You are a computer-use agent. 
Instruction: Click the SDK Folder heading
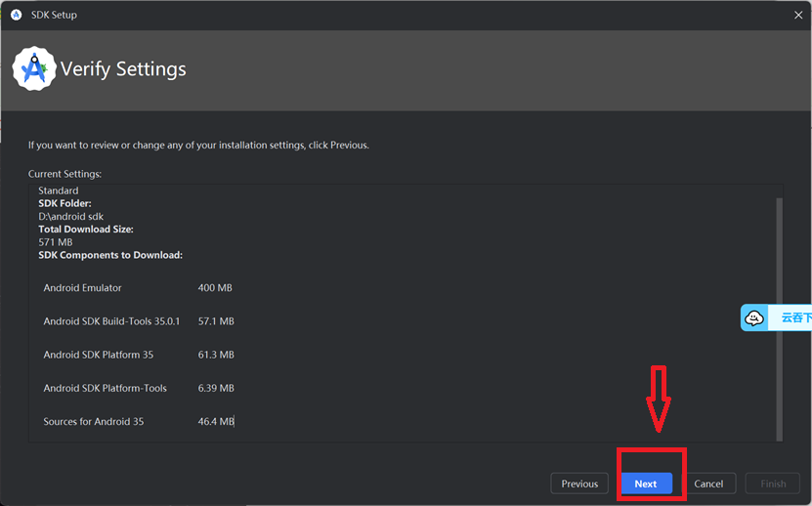click(64, 203)
